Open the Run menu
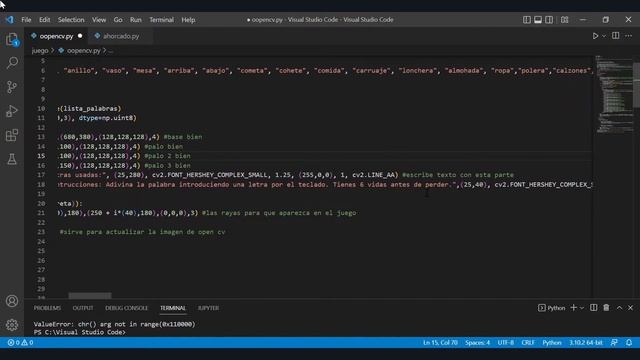This screenshot has width=640, height=360. click(x=136, y=20)
